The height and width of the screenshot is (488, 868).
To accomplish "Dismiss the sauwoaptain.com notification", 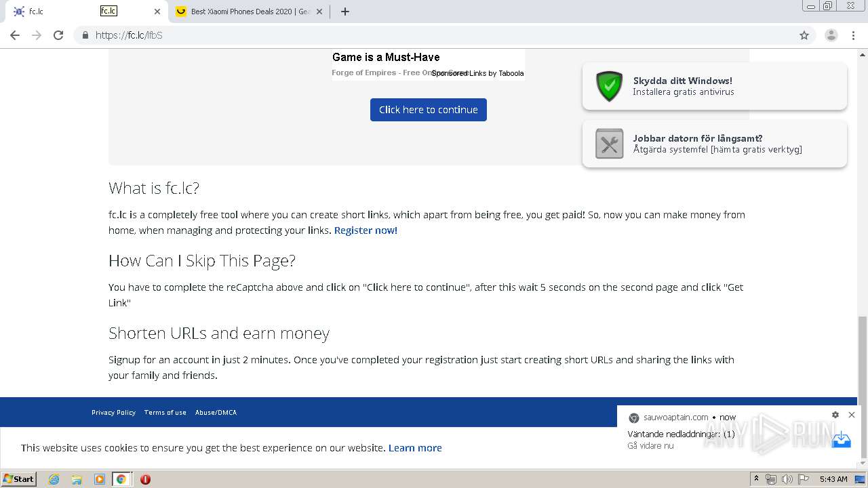I will point(852,415).
